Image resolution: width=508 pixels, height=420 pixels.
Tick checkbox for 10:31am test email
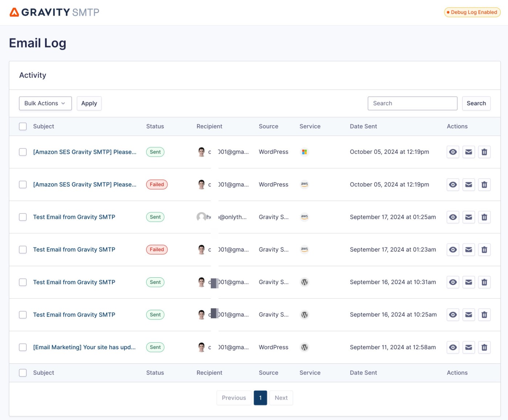[x=23, y=282]
